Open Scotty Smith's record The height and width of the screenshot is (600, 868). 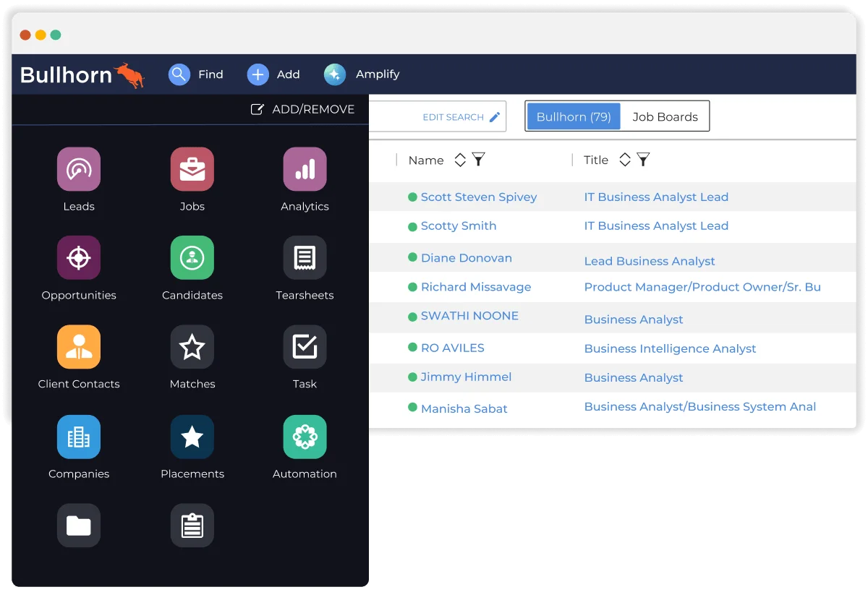pyautogui.click(x=459, y=226)
